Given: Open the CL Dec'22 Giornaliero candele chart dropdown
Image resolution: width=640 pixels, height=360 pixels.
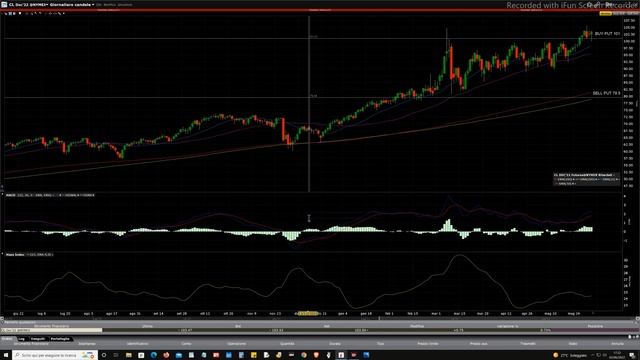Looking at the screenshot, I should click(x=93, y=4).
